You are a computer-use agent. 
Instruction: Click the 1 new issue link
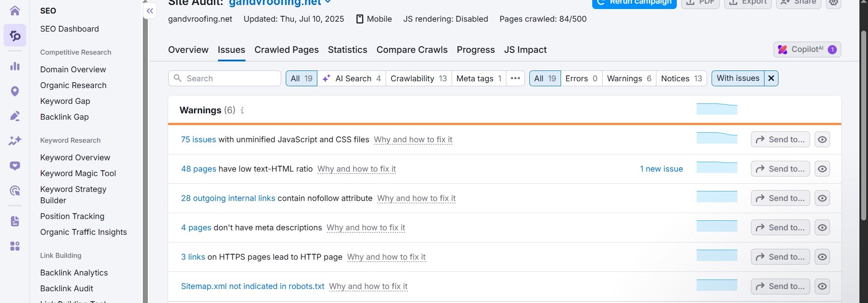coord(661,169)
